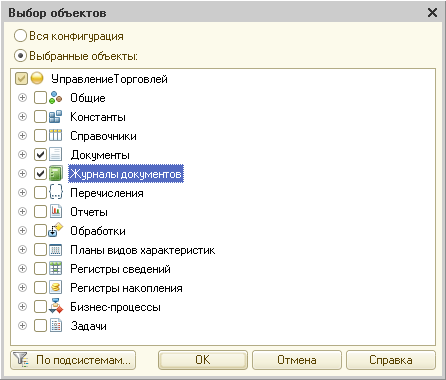
Task: Click the Константы blue squares icon
Action: (x=55, y=117)
